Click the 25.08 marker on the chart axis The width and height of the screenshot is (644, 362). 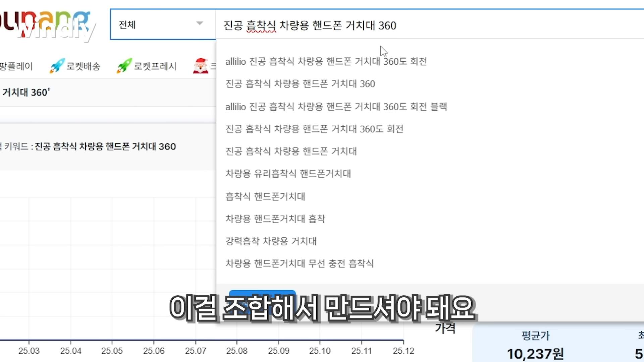(236, 351)
